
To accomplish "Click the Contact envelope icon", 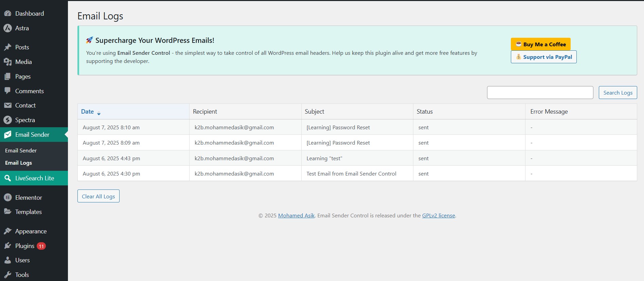I will (x=7, y=105).
